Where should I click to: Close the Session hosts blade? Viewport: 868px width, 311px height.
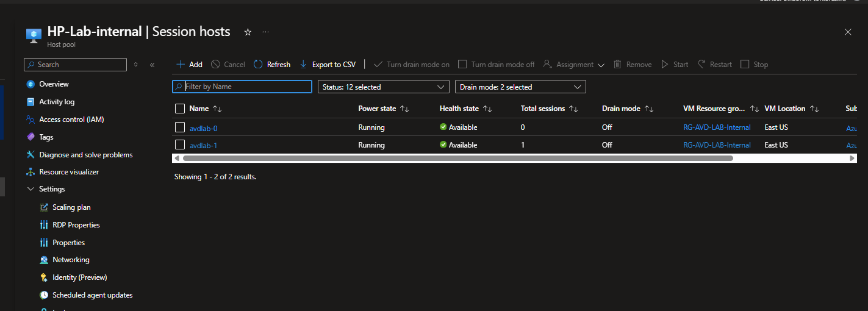click(x=848, y=32)
